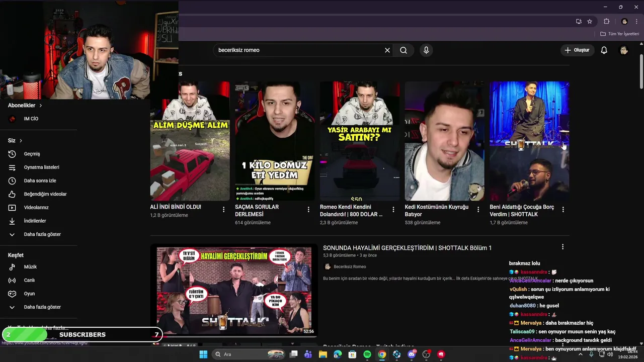Open the taskbar clock and date
Screen dimensions: 644x362
(x=629, y=354)
